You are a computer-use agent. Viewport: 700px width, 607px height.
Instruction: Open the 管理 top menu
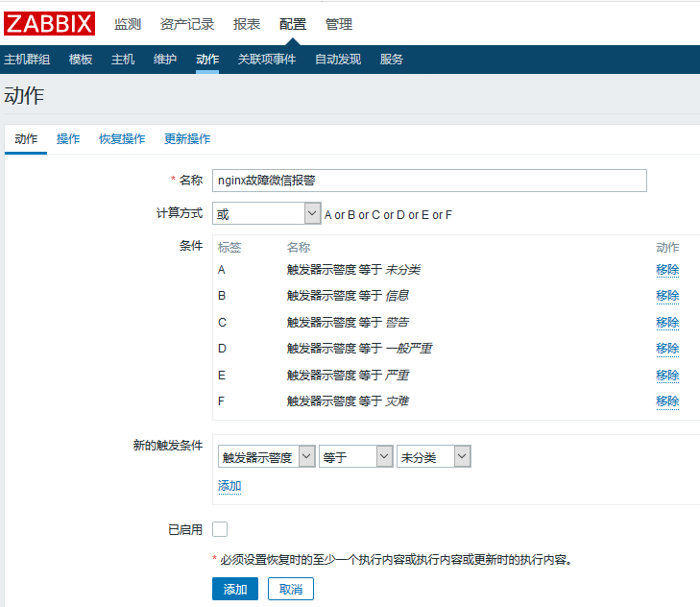pyautogui.click(x=339, y=24)
